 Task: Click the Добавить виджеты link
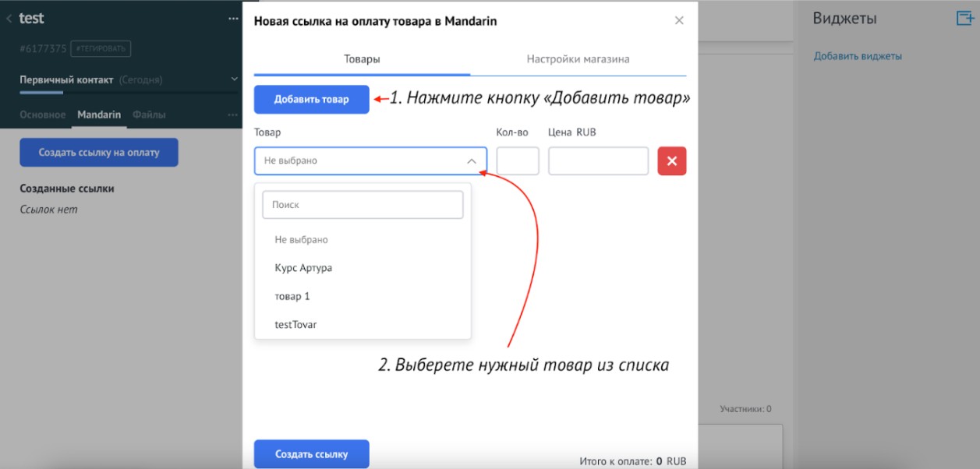coord(858,56)
